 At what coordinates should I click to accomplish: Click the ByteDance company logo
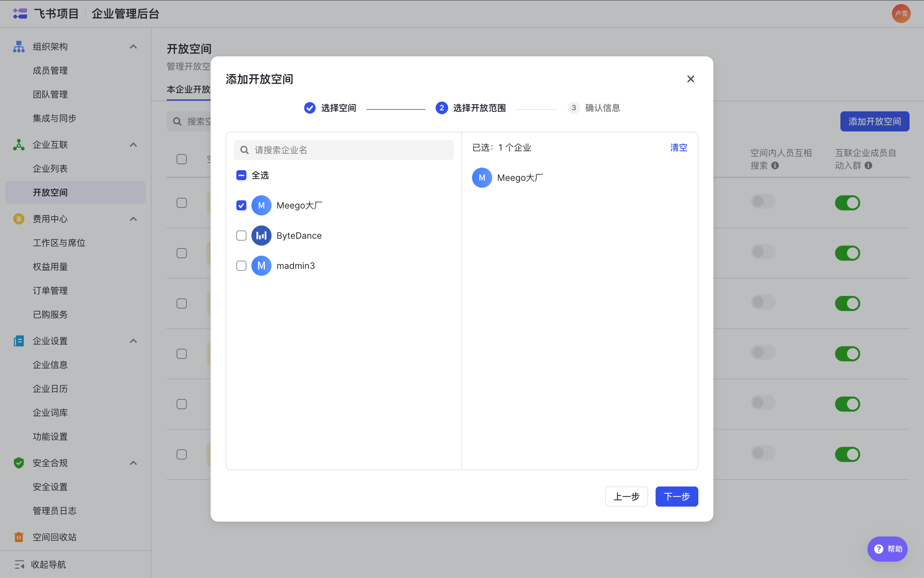pyautogui.click(x=261, y=236)
